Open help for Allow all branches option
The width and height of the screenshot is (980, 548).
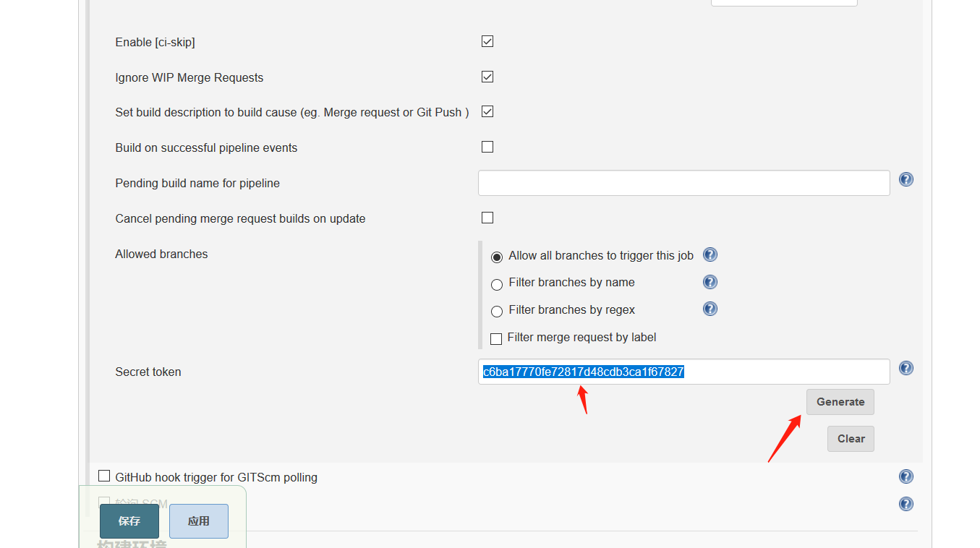coord(710,254)
